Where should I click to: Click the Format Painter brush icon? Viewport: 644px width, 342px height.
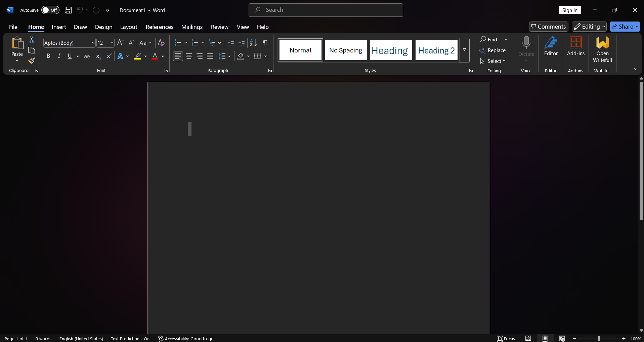click(x=32, y=61)
